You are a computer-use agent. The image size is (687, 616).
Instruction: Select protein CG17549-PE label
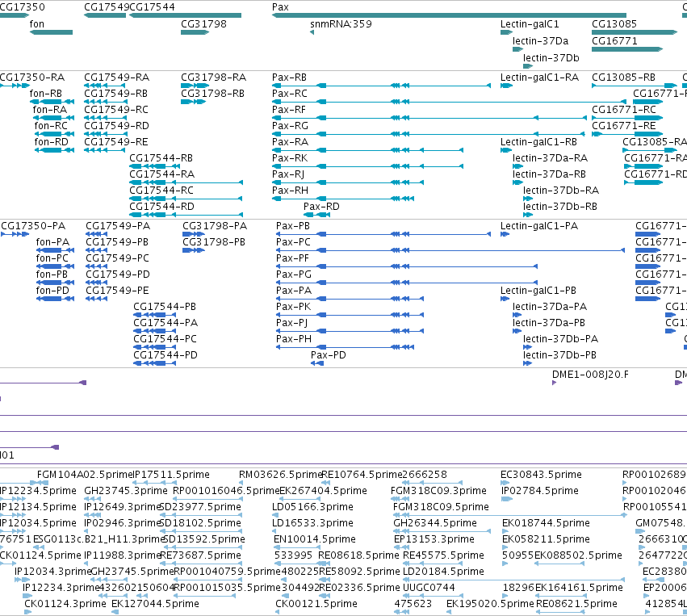[117, 291]
